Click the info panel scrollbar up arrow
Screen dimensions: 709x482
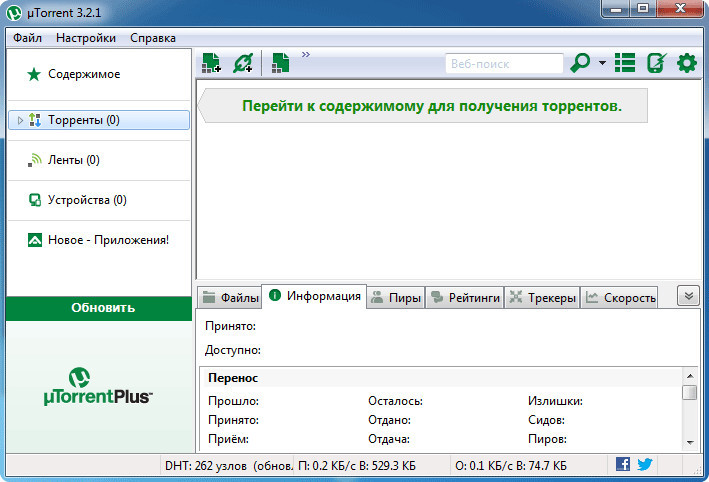[690, 376]
